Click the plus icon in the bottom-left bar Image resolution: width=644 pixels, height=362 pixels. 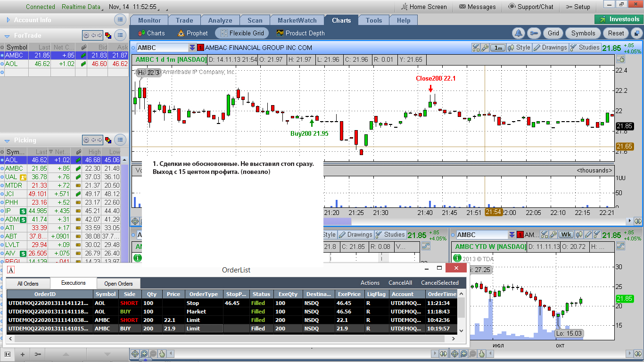(x=22, y=354)
